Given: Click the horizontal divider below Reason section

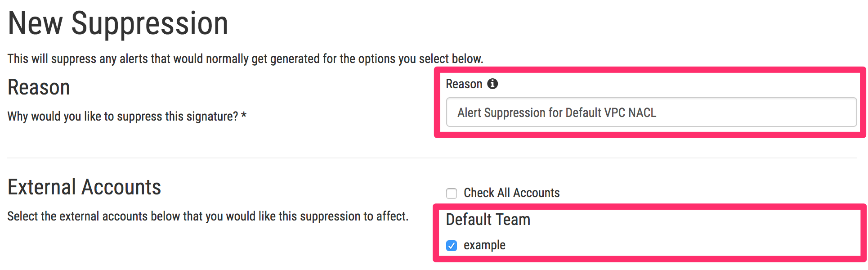Looking at the screenshot, I should coord(432,158).
